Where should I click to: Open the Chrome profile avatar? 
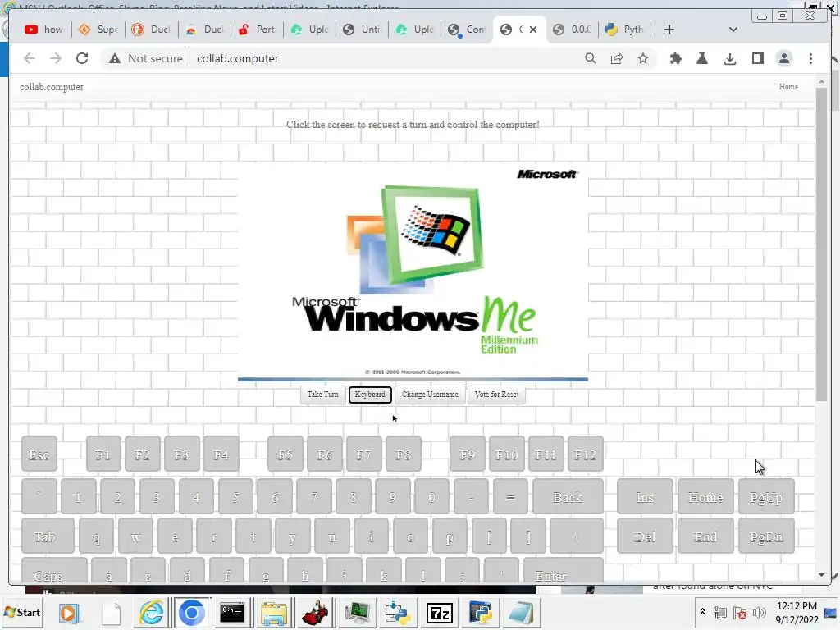click(783, 58)
